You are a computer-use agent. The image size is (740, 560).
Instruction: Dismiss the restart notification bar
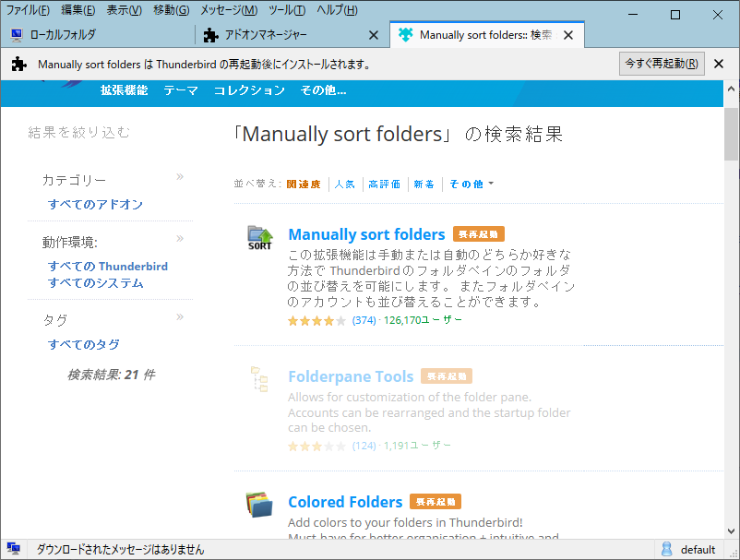pos(718,64)
